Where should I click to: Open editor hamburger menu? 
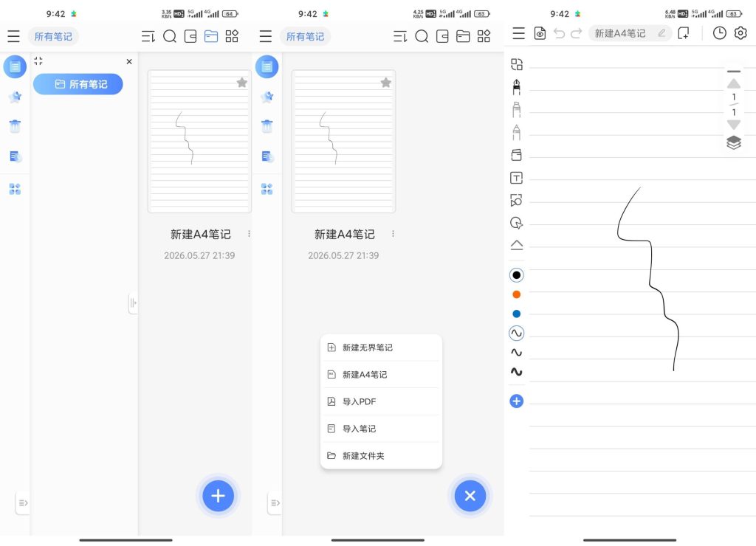pyautogui.click(x=519, y=33)
